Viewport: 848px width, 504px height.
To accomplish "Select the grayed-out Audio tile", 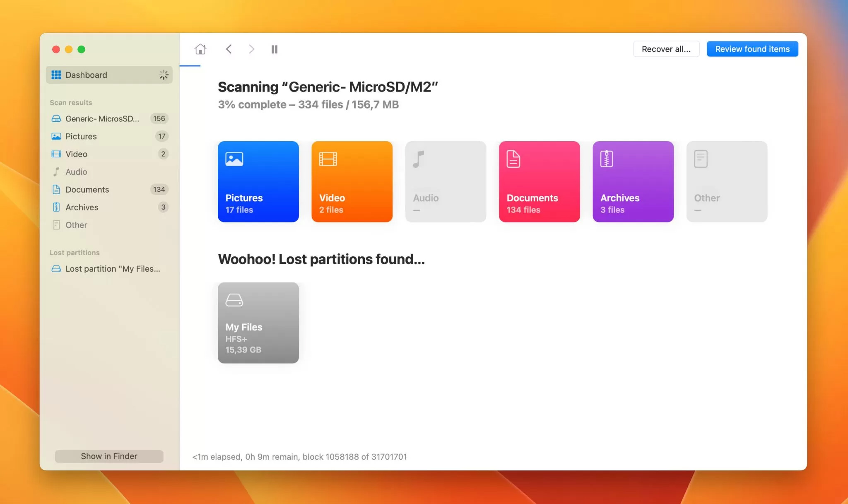I will pos(446,182).
